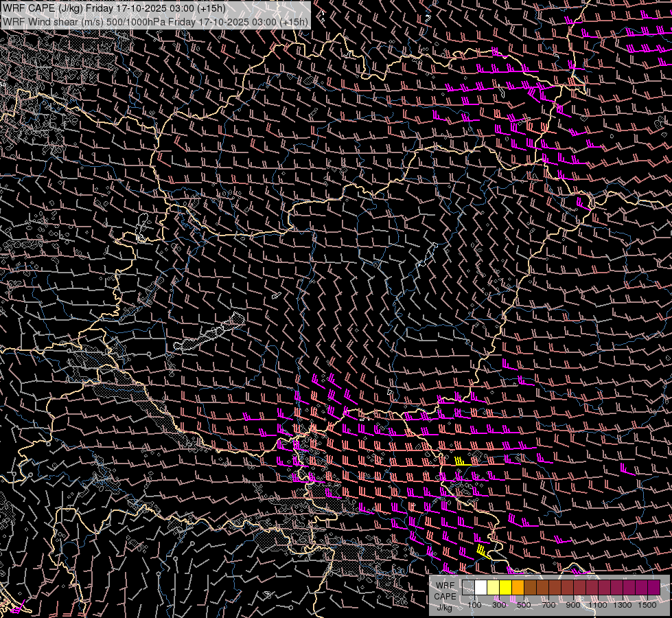Click the first brown legend swatch after orange
The height and width of the screenshot is (618, 672).
click(x=530, y=587)
